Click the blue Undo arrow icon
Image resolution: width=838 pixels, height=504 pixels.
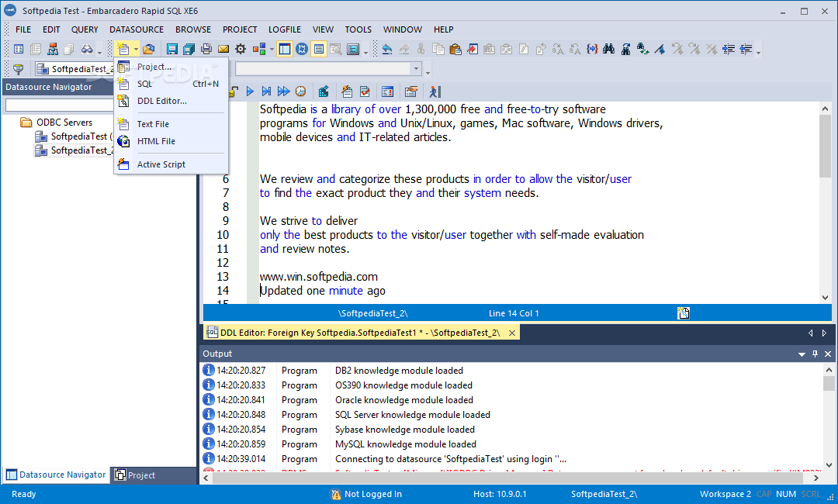[x=387, y=49]
